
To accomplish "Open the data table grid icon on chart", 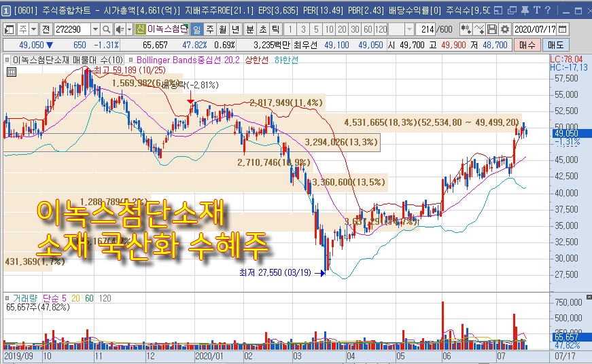I will 12,72.
